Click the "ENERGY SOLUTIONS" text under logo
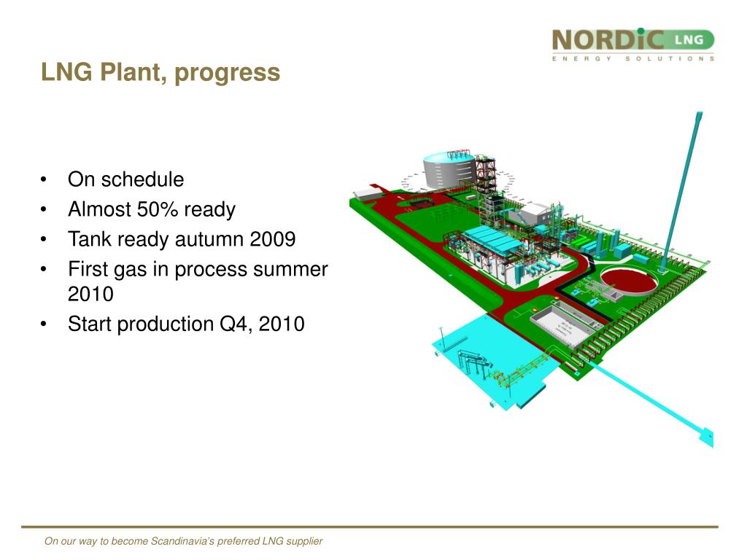This screenshot has width=747, height=560. pos(633,58)
